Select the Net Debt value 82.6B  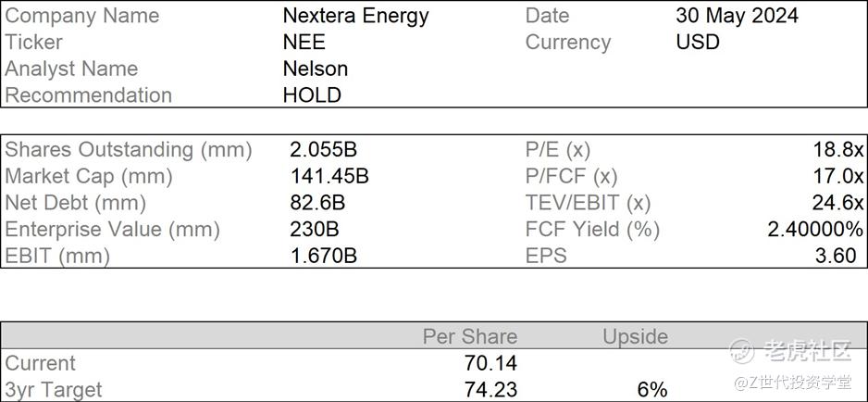317,203
